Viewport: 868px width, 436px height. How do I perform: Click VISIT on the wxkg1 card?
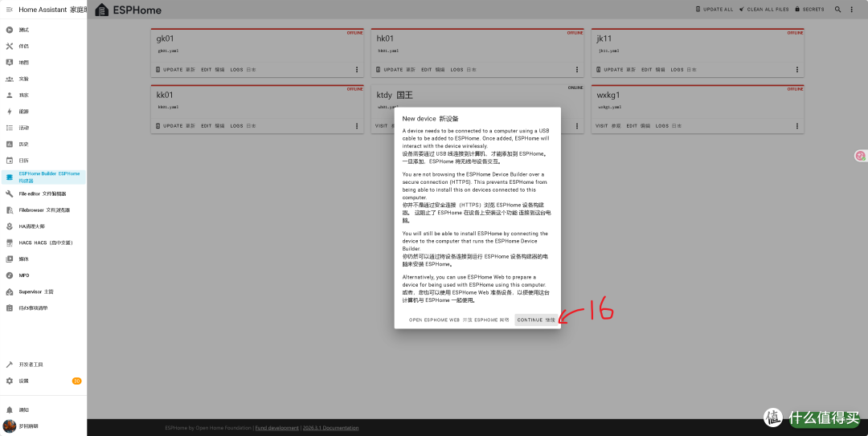608,126
